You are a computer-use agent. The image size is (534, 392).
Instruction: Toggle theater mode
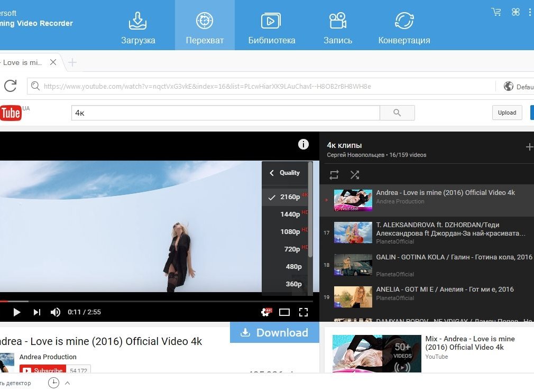[x=284, y=312]
